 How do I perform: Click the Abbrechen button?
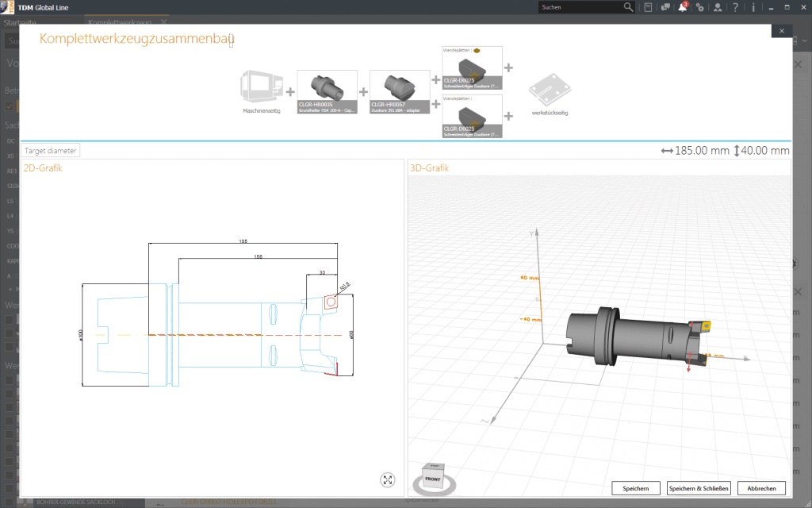point(761,488)
